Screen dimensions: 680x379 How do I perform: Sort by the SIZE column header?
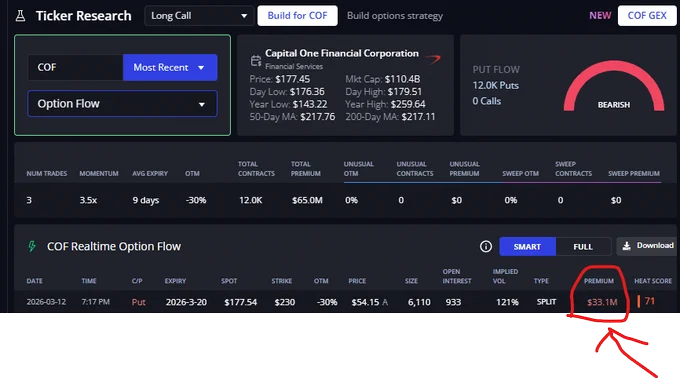coord(411,281)
